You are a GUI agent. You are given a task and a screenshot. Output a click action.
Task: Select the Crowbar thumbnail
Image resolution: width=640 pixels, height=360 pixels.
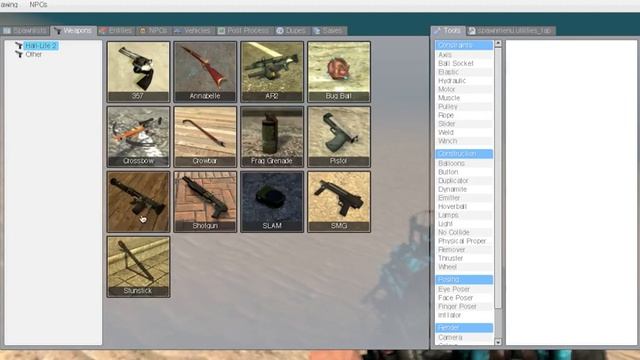click(x=205, y=137)
